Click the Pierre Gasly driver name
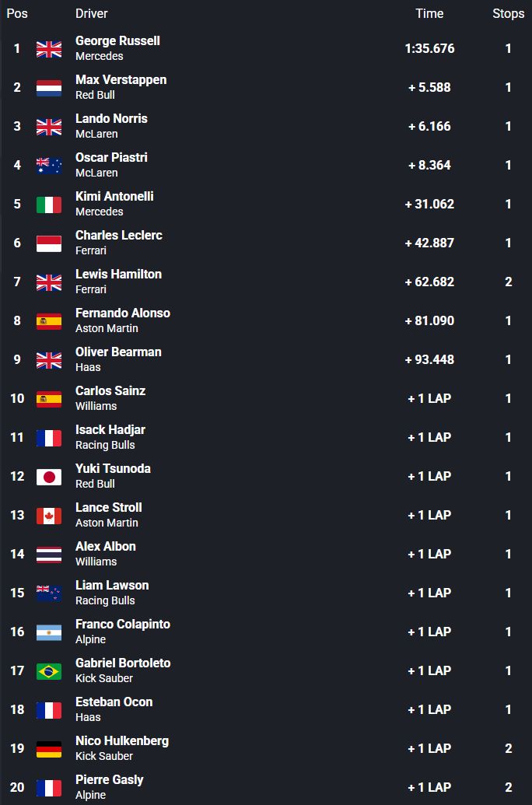 (x=109, y=780)
